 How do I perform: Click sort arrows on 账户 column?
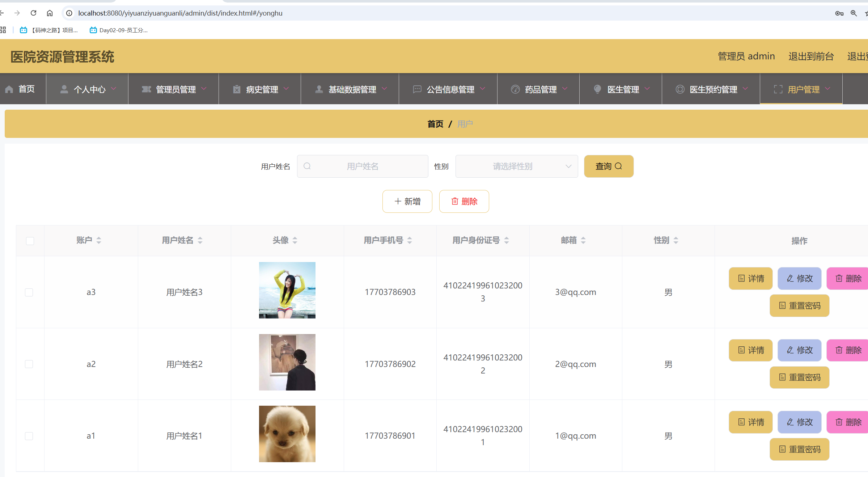99,240
